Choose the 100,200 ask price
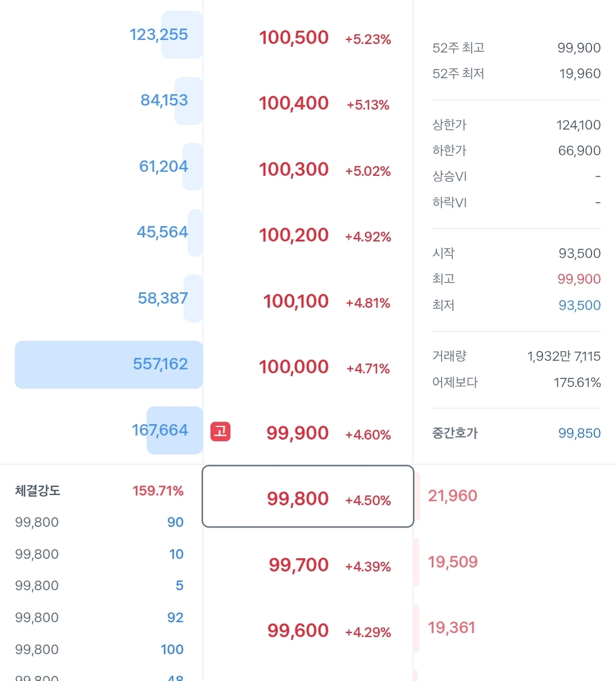The image size is (616, 681). 294,235
